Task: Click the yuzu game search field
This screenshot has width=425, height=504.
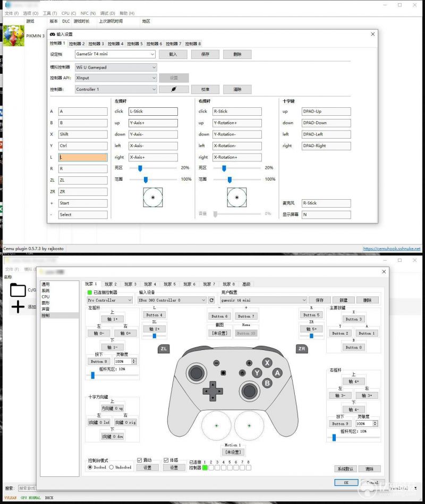Action: coord(27,488)
